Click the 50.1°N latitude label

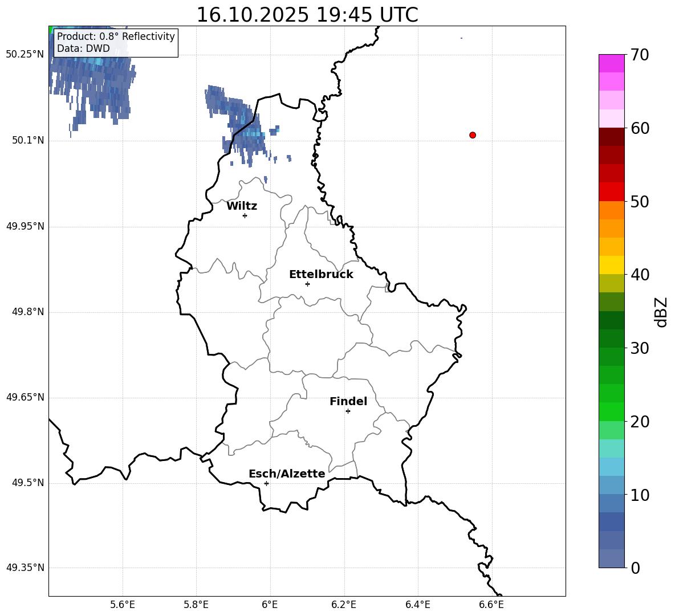click(x=28, y=140)
